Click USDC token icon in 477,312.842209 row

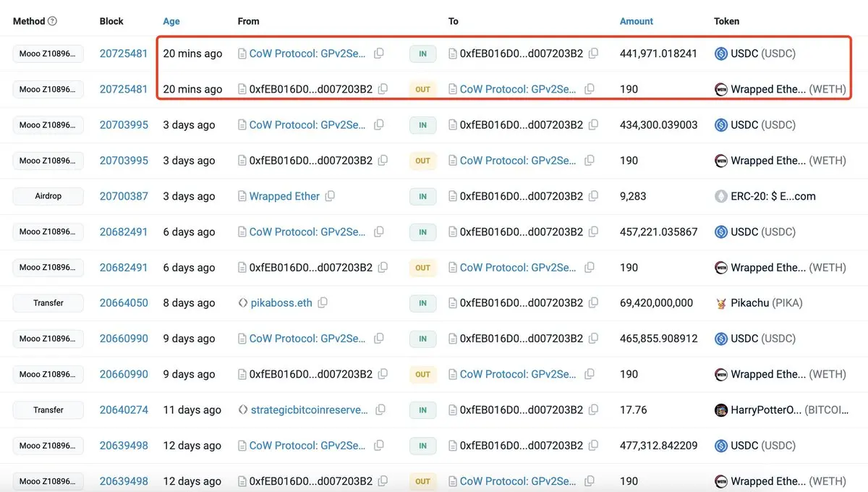(x=720, y=446)
